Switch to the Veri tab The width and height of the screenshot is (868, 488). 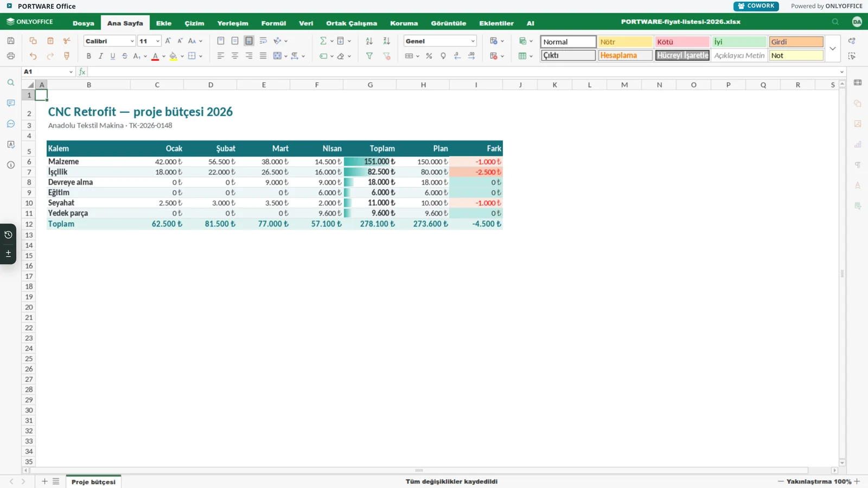point(306,23)
